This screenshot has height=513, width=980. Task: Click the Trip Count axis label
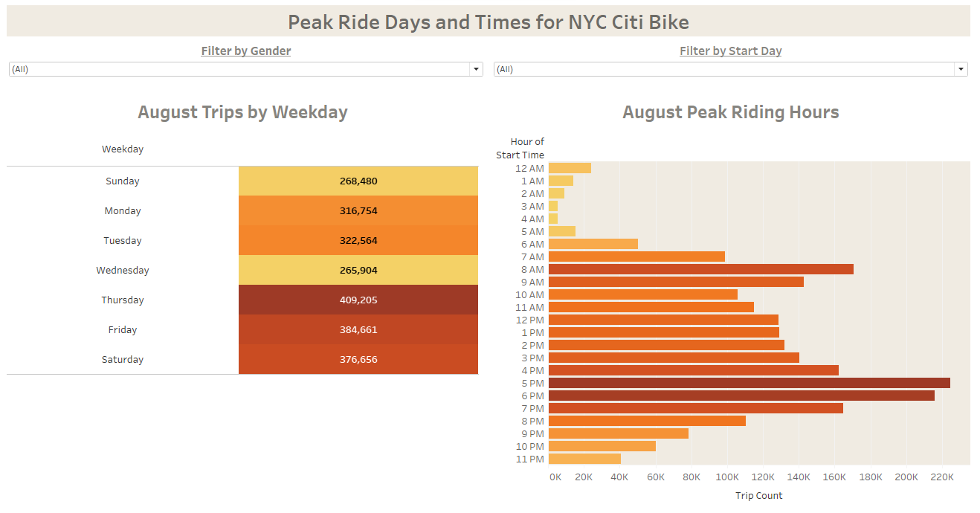tap(758, 495)
